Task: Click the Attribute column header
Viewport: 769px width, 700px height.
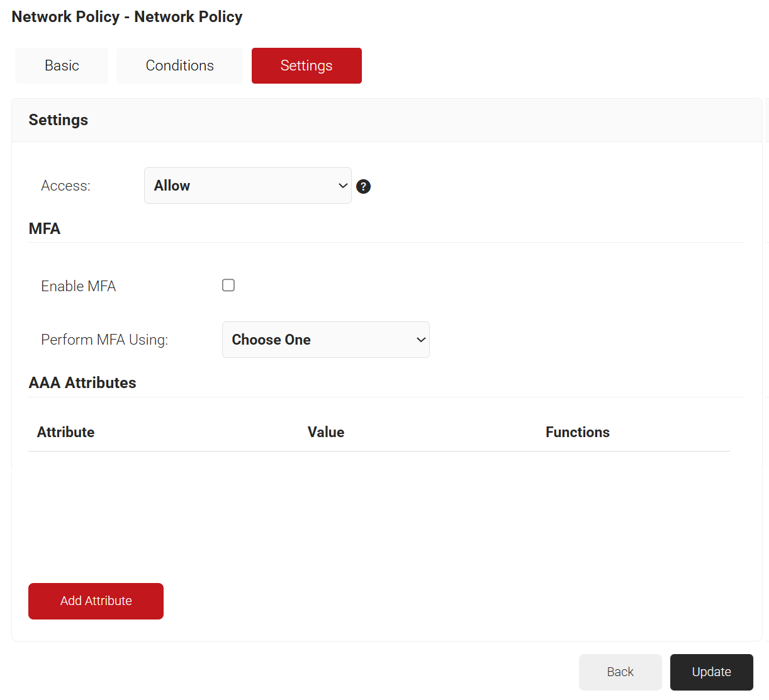Action: pos(65,432)
